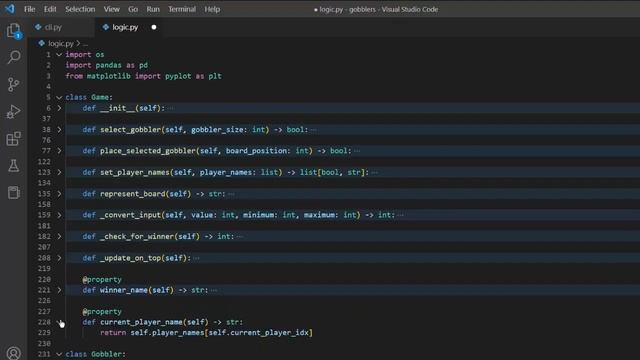Collapse class Game at line 5

[59, 97]
